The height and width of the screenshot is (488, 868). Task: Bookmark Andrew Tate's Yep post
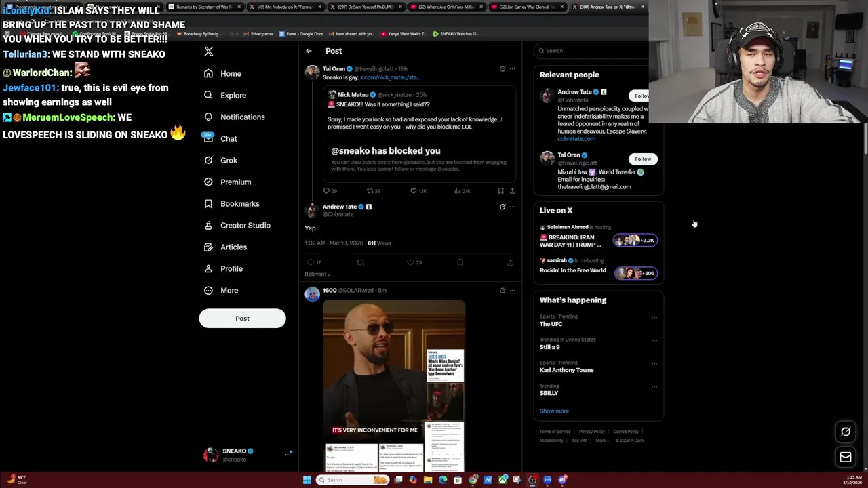click(x=460, y=262)
